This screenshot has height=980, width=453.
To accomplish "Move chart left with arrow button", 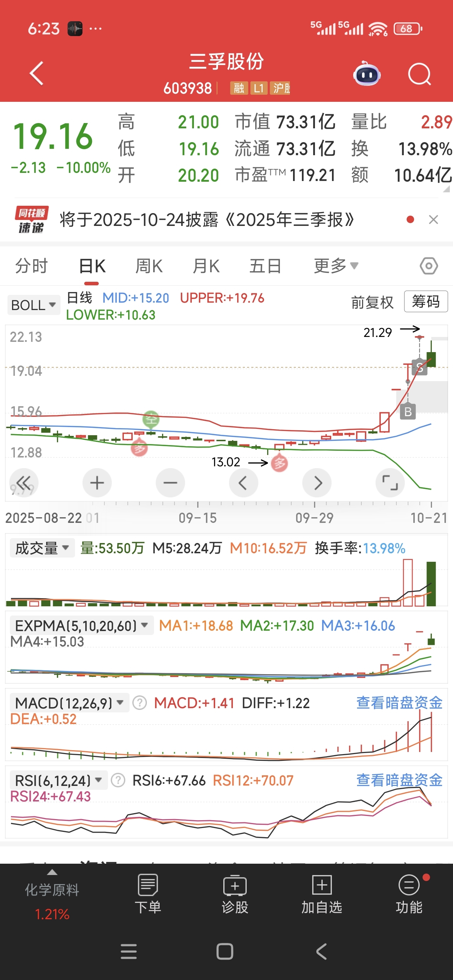I will [243, 483].
